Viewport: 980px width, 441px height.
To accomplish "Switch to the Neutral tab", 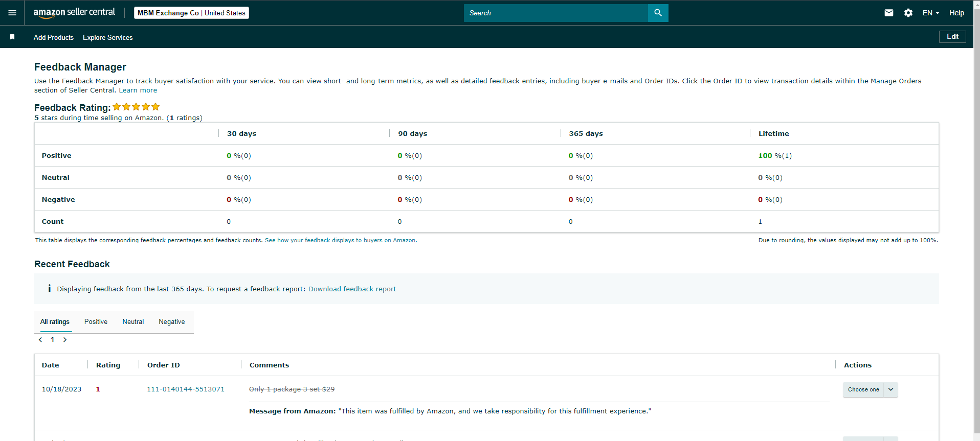I will click(133, 321).
